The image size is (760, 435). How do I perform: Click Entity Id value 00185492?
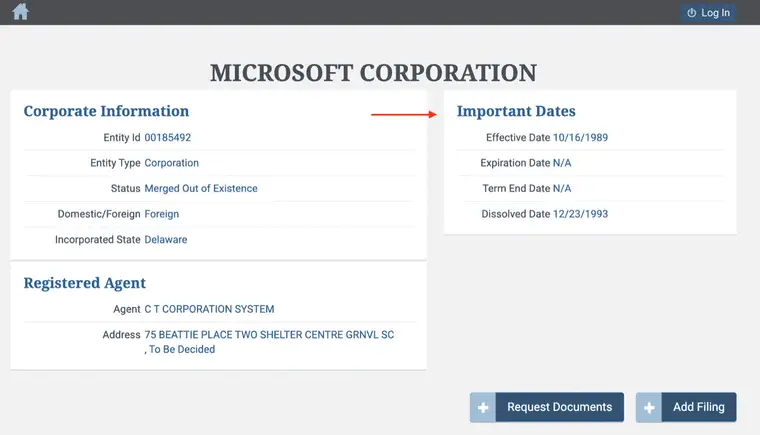168,138
